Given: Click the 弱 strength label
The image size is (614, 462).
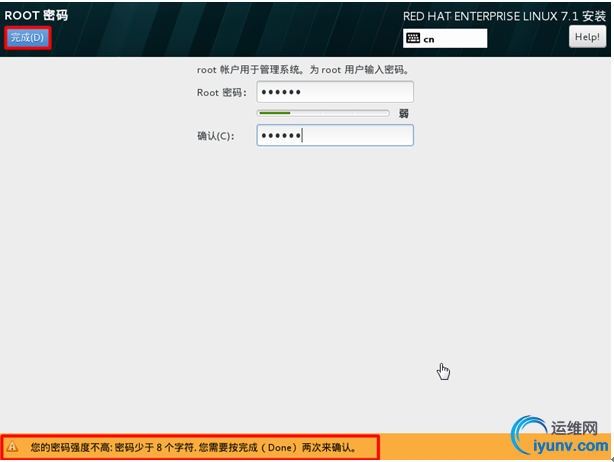Looking at the screenshot, I should pyautogui.click(x=404, y=114).
